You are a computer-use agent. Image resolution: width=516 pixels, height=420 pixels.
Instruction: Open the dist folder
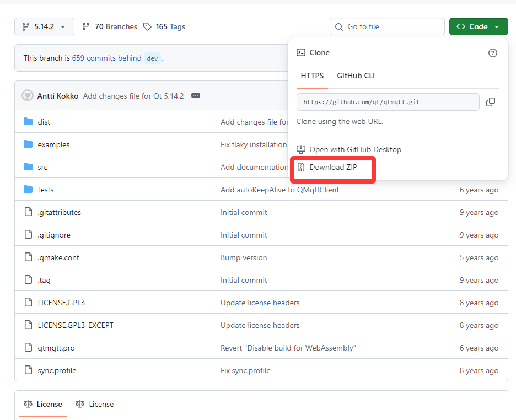tap(44, 122)
